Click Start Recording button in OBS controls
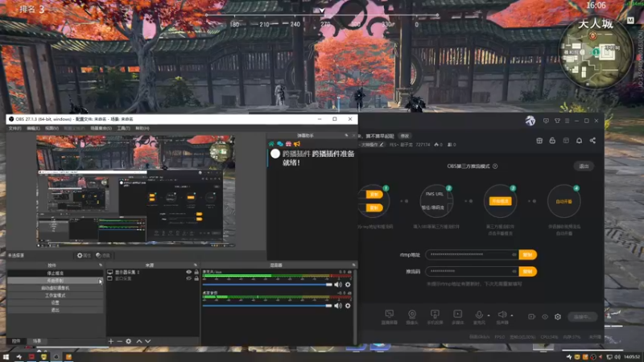Viewport: 644px width, 362px height. point(55,281)
